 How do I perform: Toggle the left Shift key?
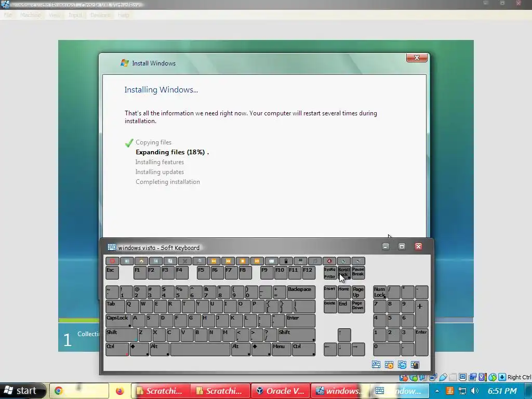(122, 335)
